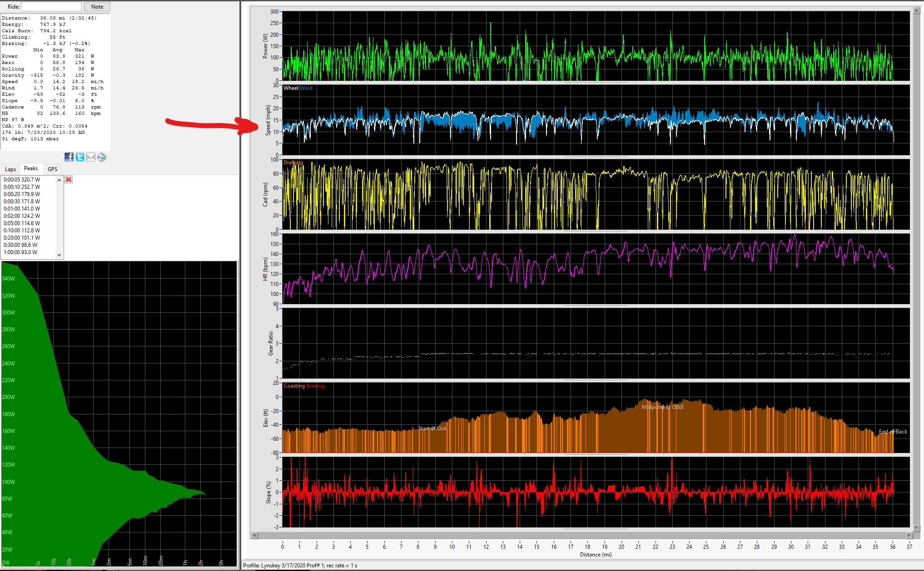This screenshot has width=924, height=571.
Task: Click the peaks list up arrow
Action: pos(59,180)
